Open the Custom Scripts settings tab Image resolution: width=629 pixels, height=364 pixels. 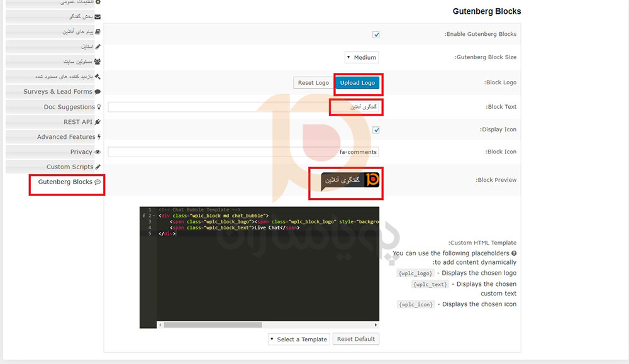tap(69, 167)
